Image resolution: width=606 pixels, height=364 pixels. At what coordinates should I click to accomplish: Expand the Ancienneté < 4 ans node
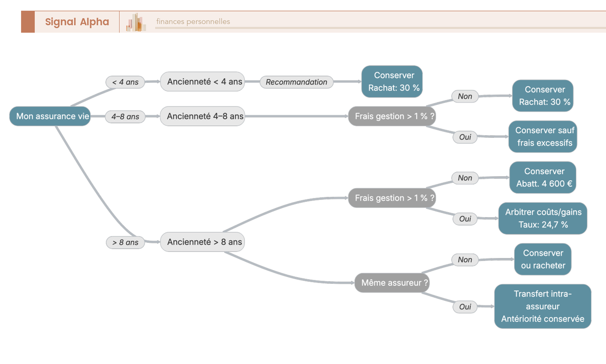(203, 82)
